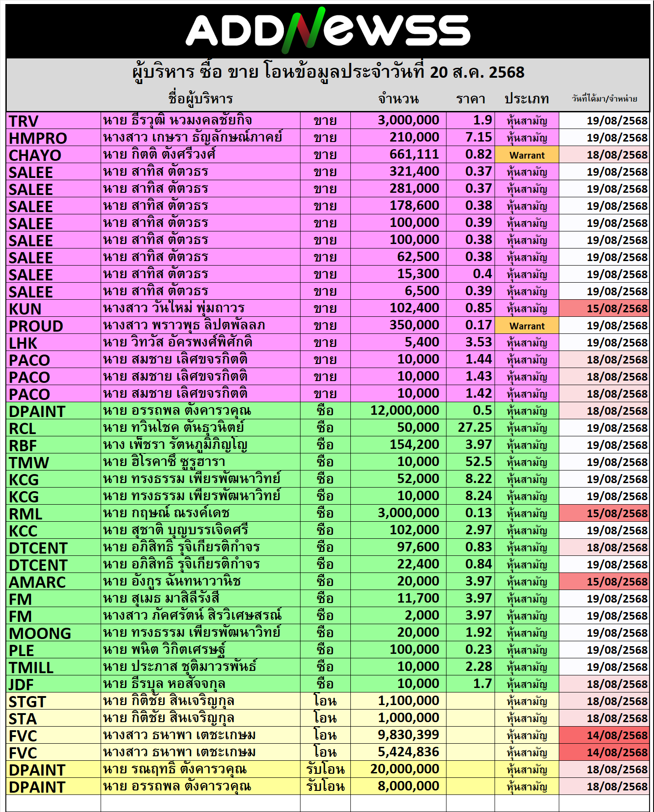Click the 3,000,000 amount in the TRV row
This screenshot has height=812, width=654.
pos(398,120)
